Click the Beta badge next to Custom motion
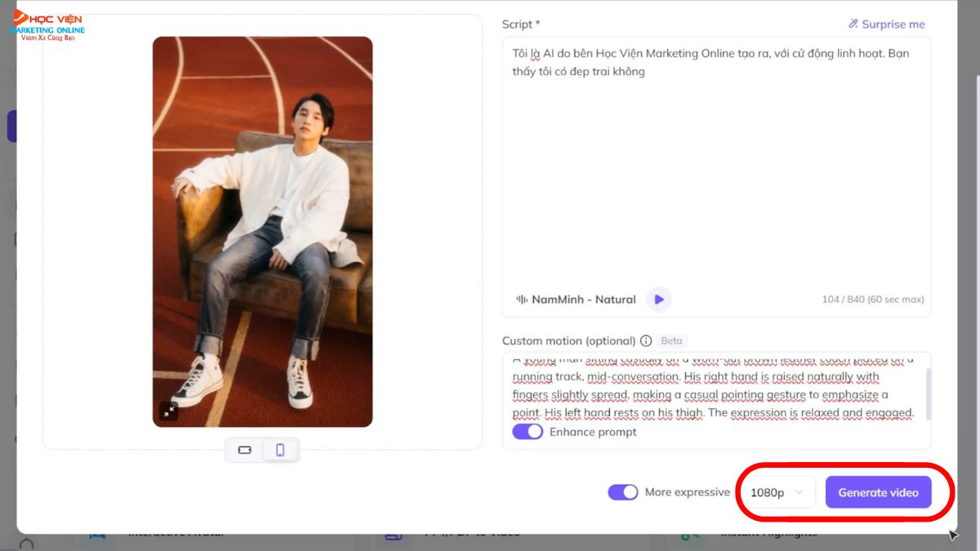 671,341
